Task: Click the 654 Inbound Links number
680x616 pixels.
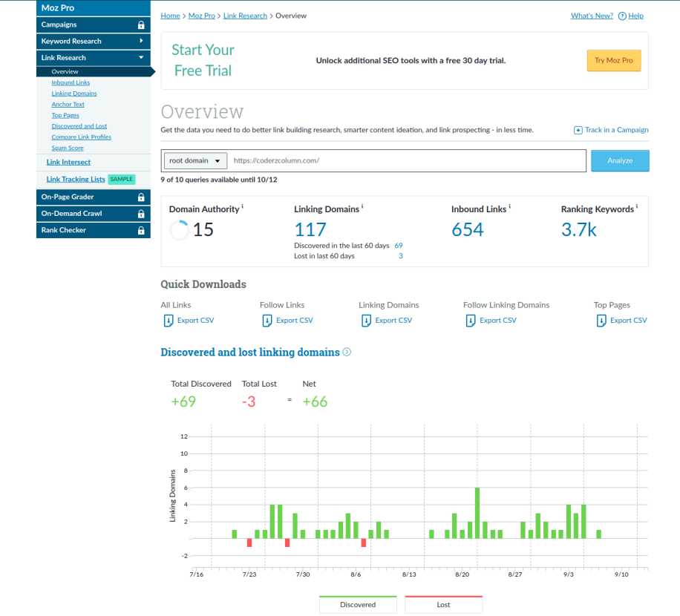Action: tap(467, 230)
